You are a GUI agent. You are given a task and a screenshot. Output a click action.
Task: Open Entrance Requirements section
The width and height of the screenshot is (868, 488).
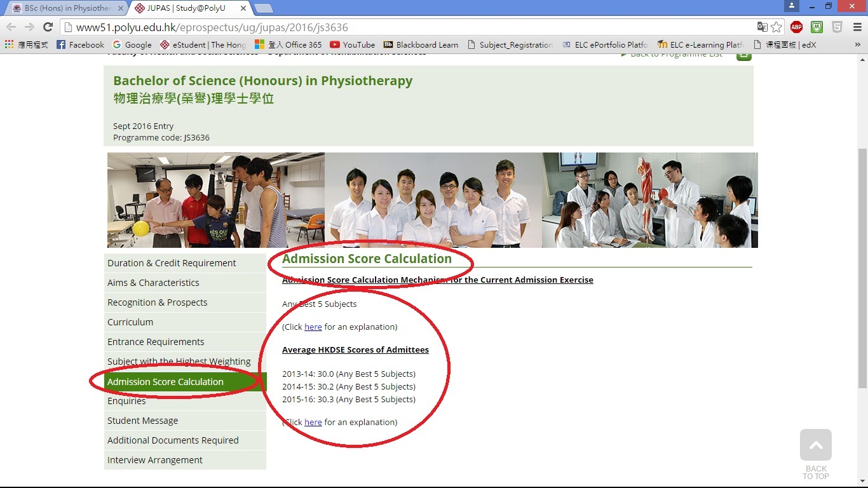185,342
